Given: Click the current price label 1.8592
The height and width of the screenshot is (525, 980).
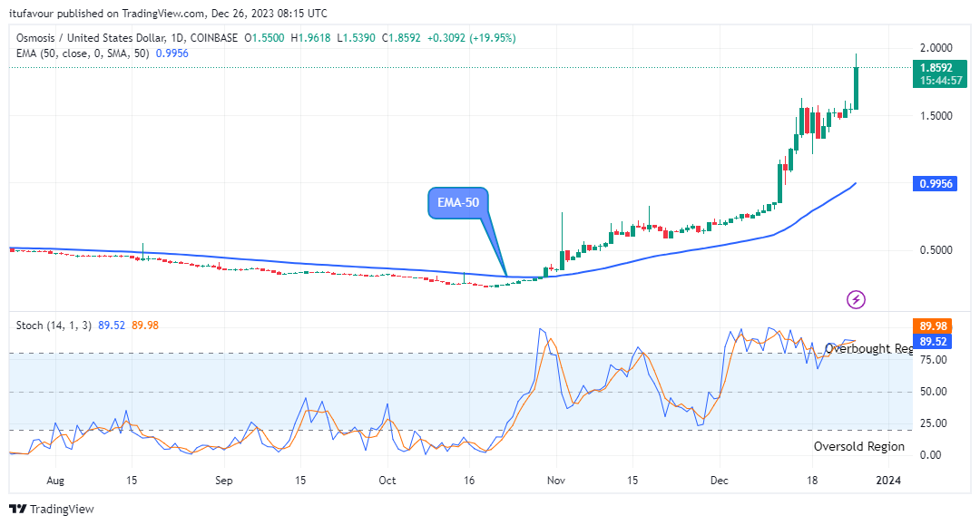Looking at the screenshot, I should pyautogui.click(x=939, y=68).
